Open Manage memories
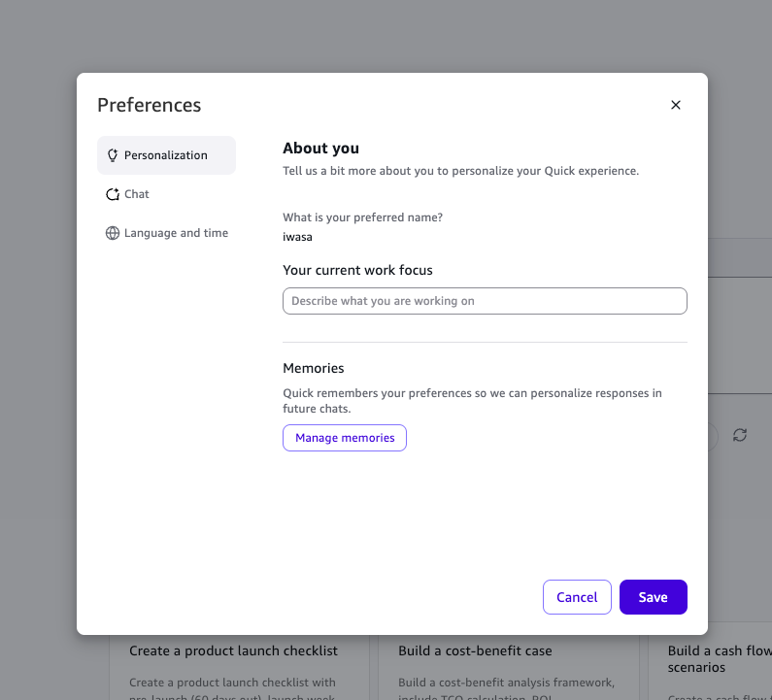This screenshot has width=772, height=700. (345, 438)
